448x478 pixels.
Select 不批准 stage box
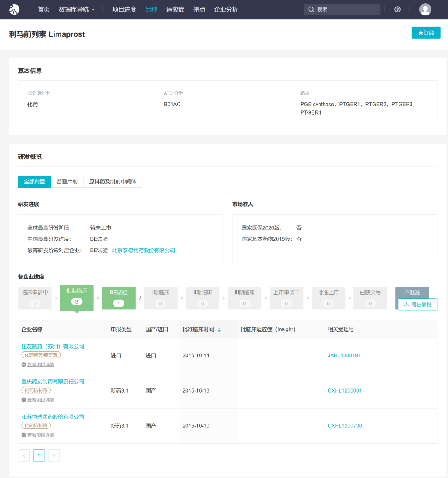pyautogui.click(x=412, y=293)
